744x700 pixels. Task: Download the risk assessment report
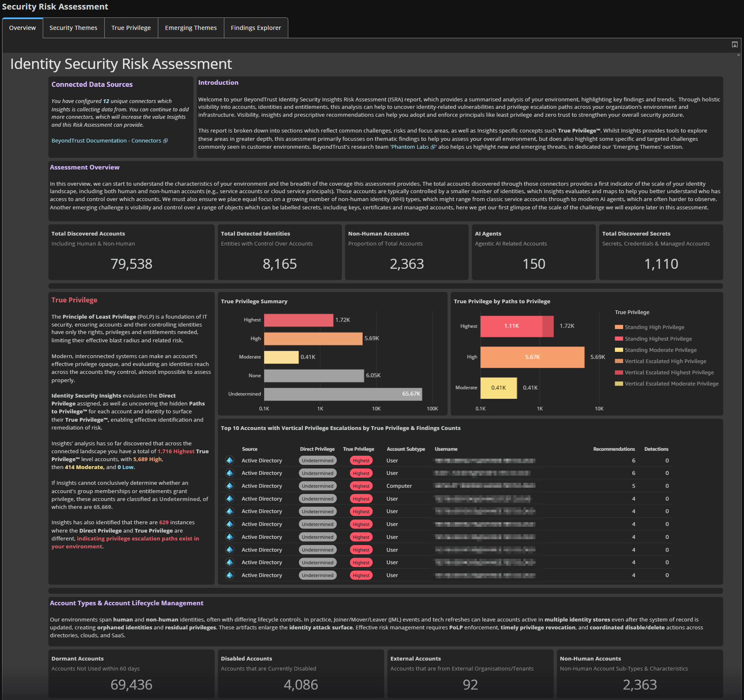click(734, 44)
